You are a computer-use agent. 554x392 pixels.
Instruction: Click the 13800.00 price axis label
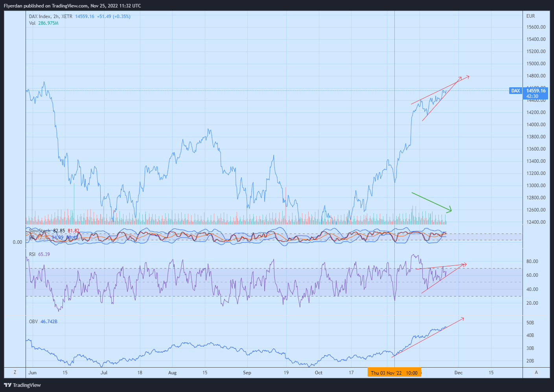536,137
